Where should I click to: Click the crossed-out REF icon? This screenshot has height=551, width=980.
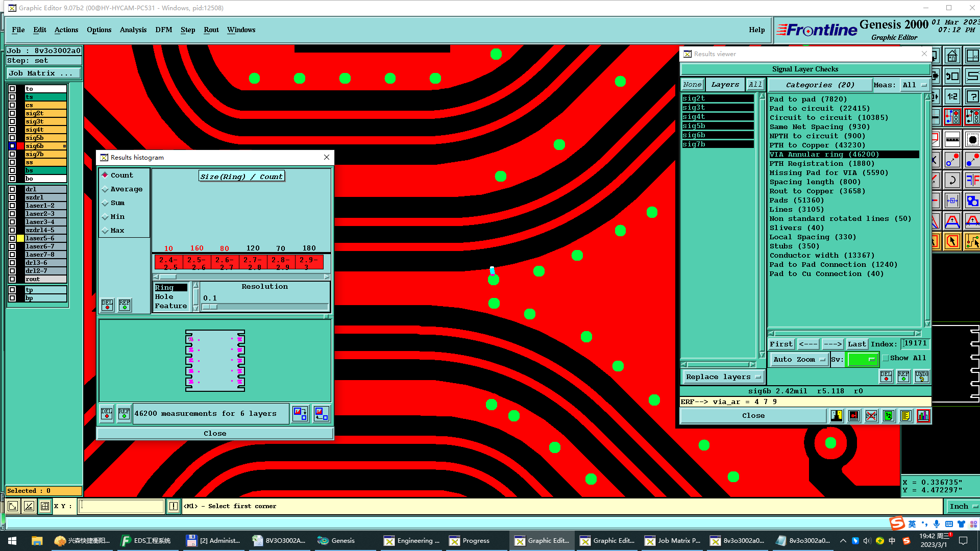871,416
